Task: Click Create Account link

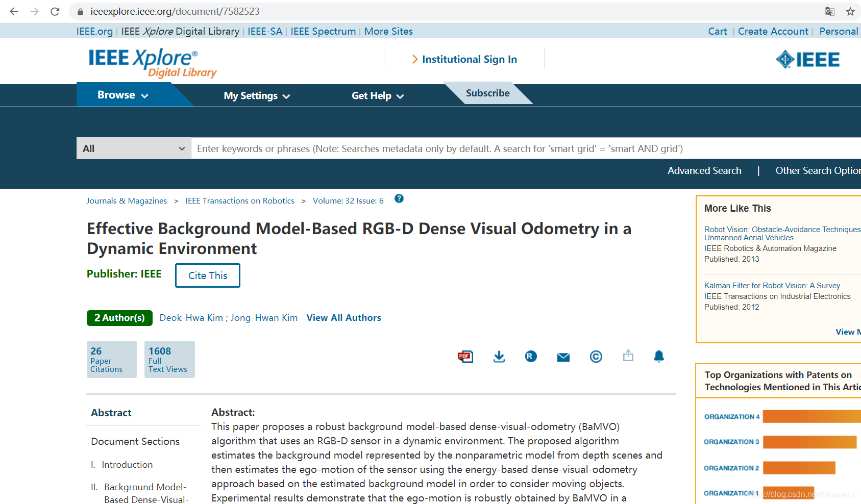Action: click(773, 31)
